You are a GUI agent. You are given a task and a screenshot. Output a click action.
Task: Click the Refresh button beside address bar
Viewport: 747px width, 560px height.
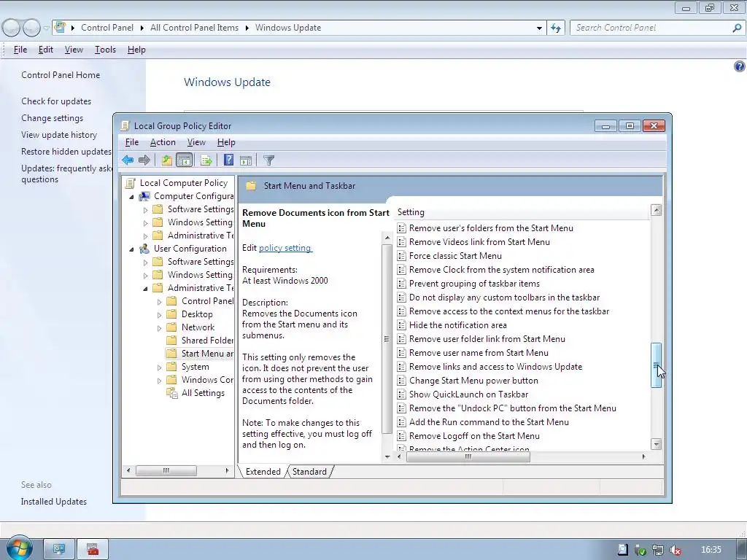[556, 28]
